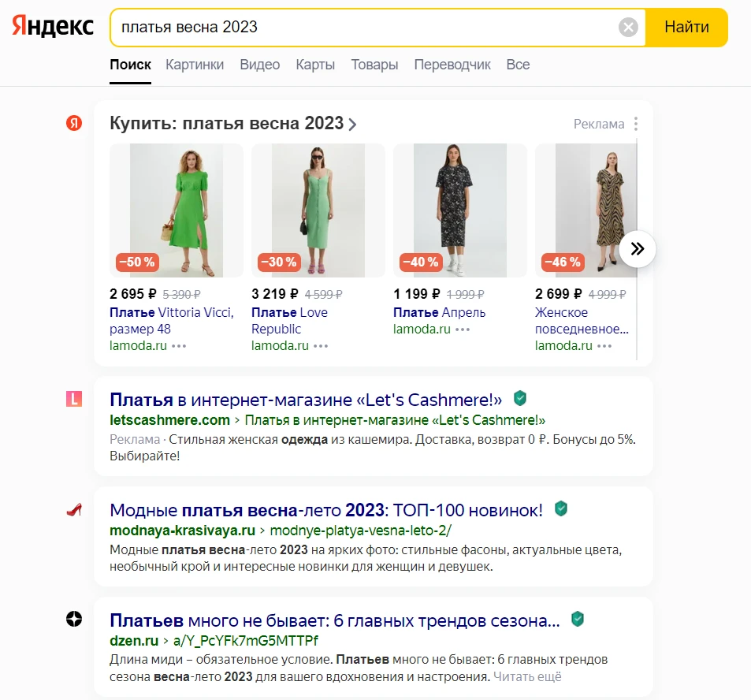Switch to the Картинки tab
The width and height of the screenshot is (751, 700).
tap(195, 65)
